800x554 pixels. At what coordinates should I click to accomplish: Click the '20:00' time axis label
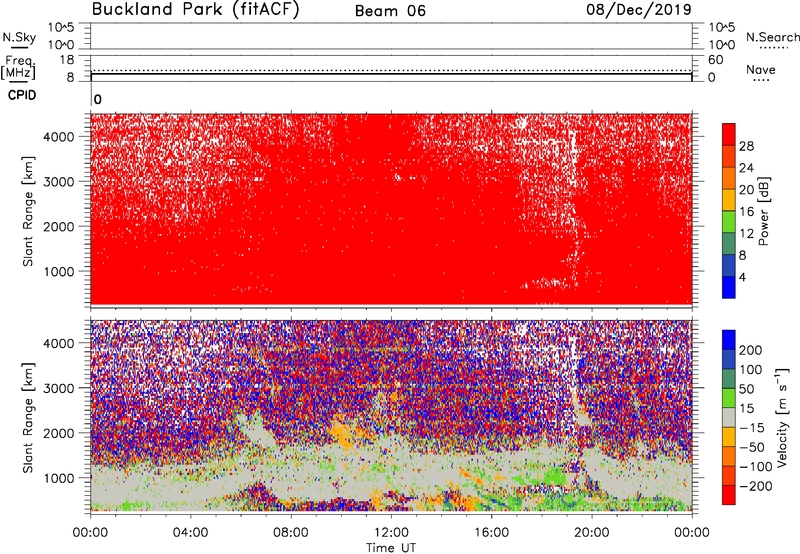(x=592, y=533)
